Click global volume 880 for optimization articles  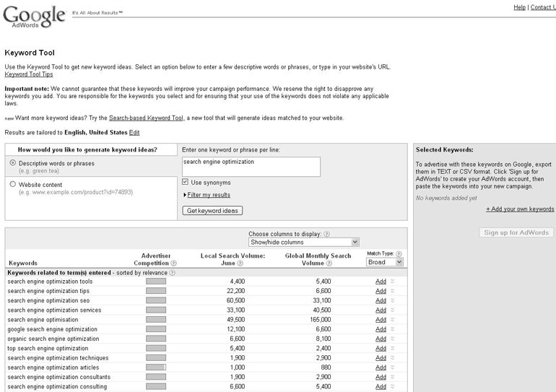(326, 367)
